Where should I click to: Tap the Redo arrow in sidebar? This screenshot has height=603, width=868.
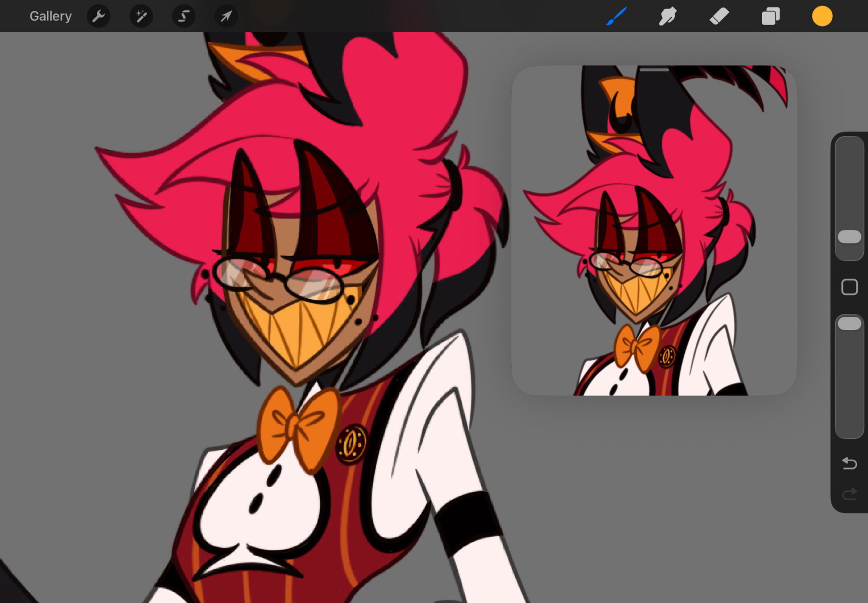coord(849,494)
